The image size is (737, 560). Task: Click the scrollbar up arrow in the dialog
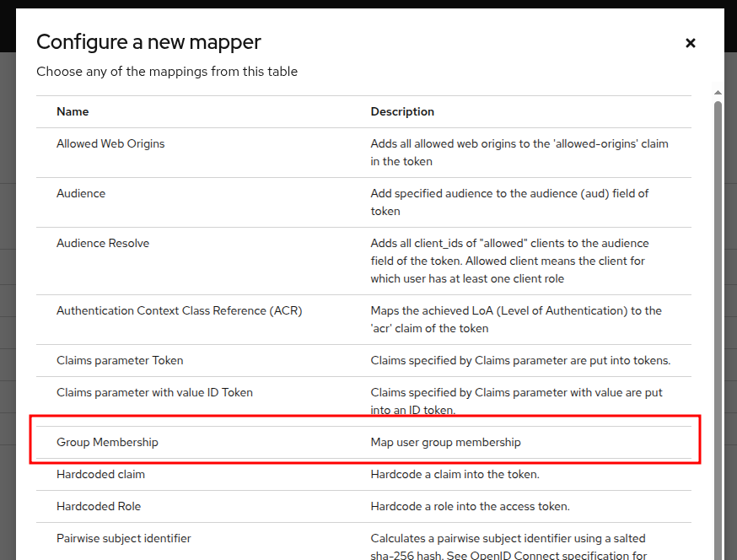pyautogui.click(x=718, y=94)
